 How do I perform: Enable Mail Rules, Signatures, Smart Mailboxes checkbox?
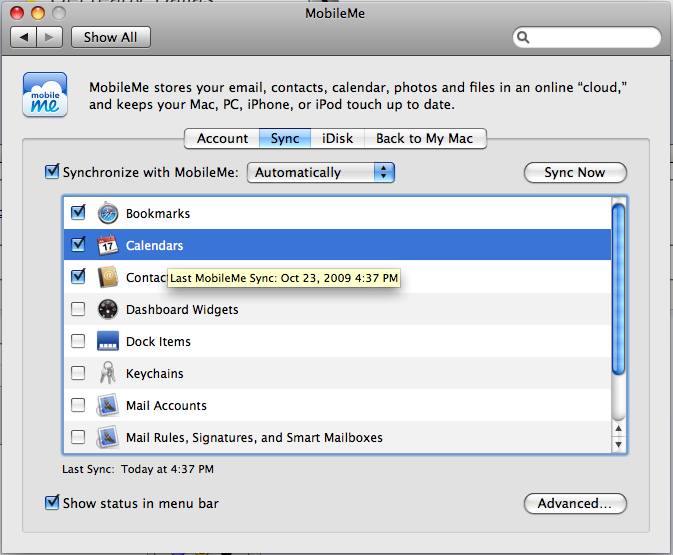pos(78,437)
